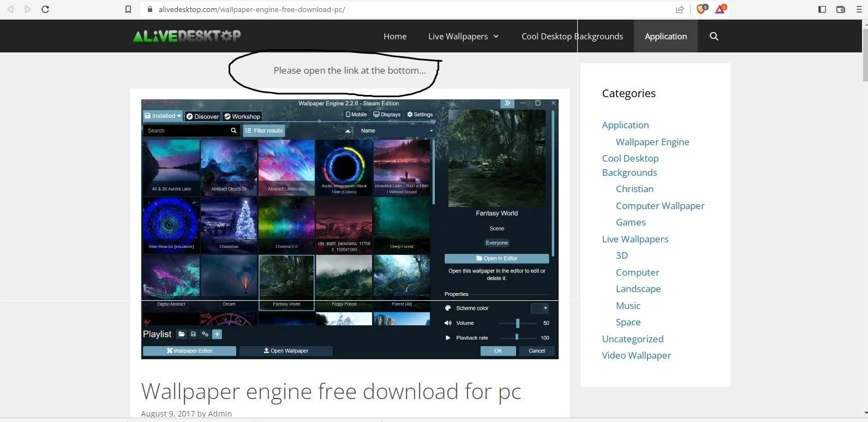The width and height of the screenshot is (868, 422).
Task: Open the 3D category link
Action: click(622, 255)
